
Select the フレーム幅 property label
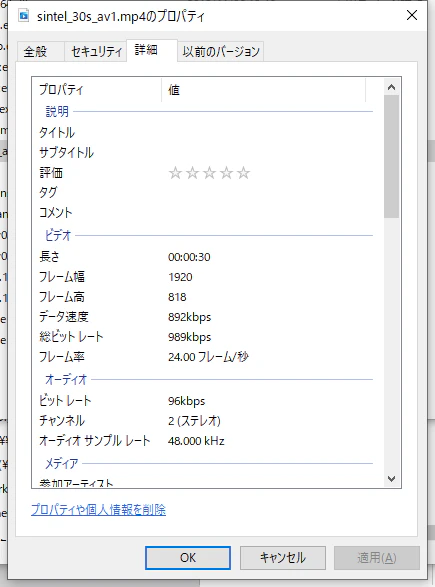tap(62, 277)
